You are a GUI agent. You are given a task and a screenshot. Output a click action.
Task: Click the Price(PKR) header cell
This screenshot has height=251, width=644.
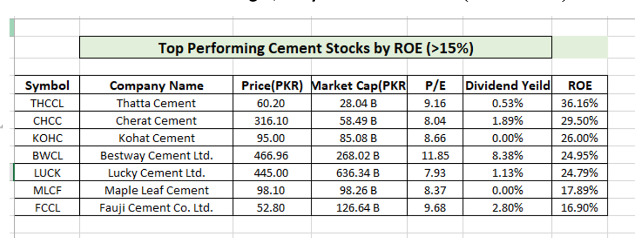(272, 86)
